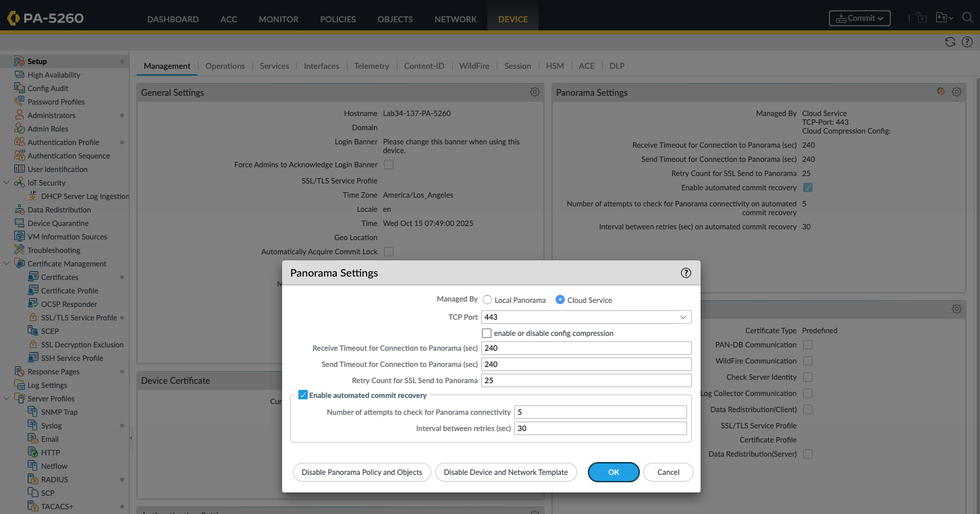The width and height of the screenshot is (980, 514).
Task: Toggle the Check Server Identity checkbox
Action: (x=808, y=377)
